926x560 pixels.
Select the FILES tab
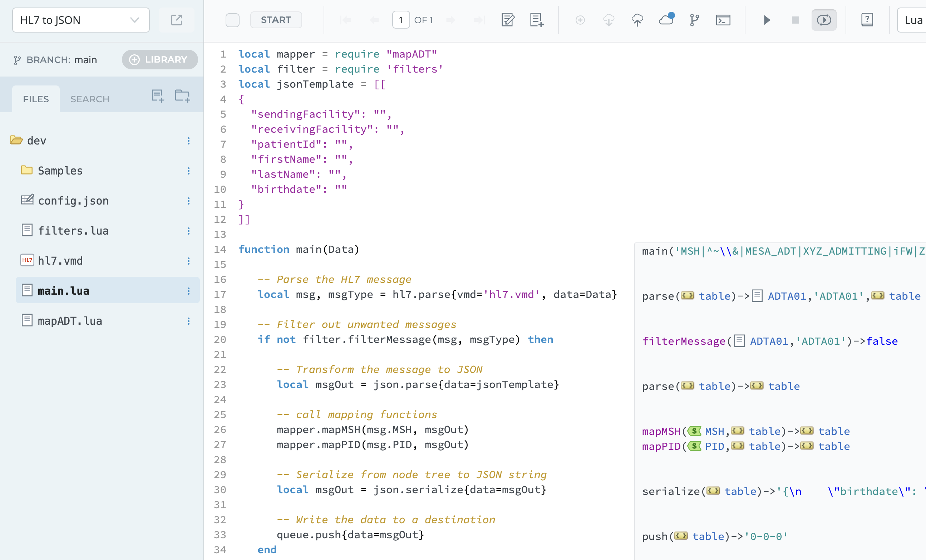pos(36,99)
